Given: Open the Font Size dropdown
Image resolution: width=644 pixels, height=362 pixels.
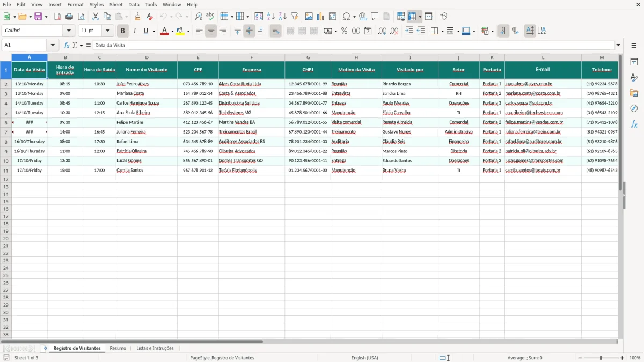Looking at the screenshot, I should (x=107, y=31).
